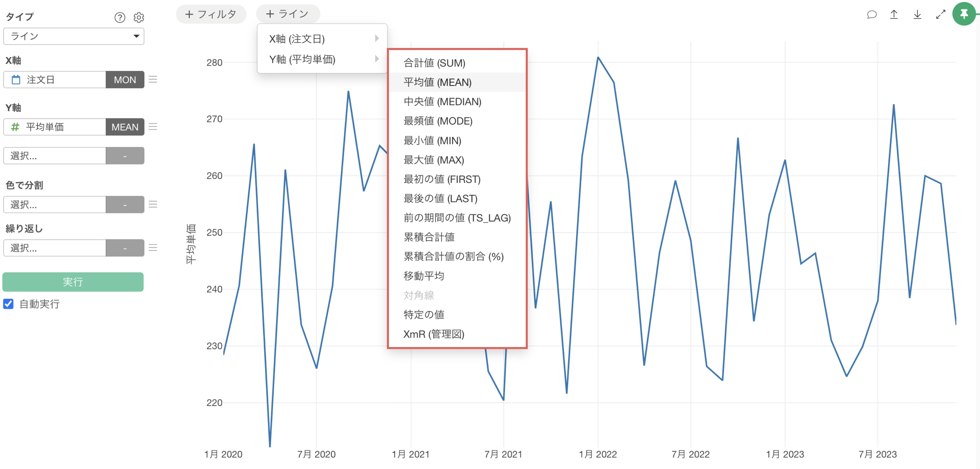The height and width of the screenshot is (469, 980).
Task: Click the upload arrow icon
Action: coord(894,15)
